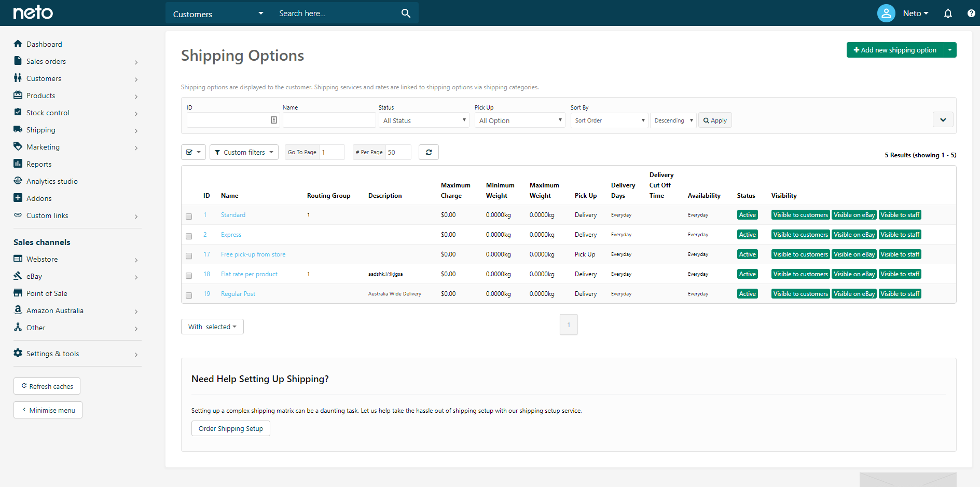
Task: Open the Custom filters dropdown
Action: [244, 152]
